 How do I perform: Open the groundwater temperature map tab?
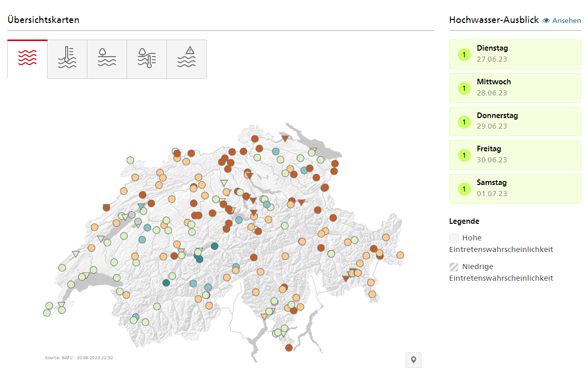coord(147,59)
